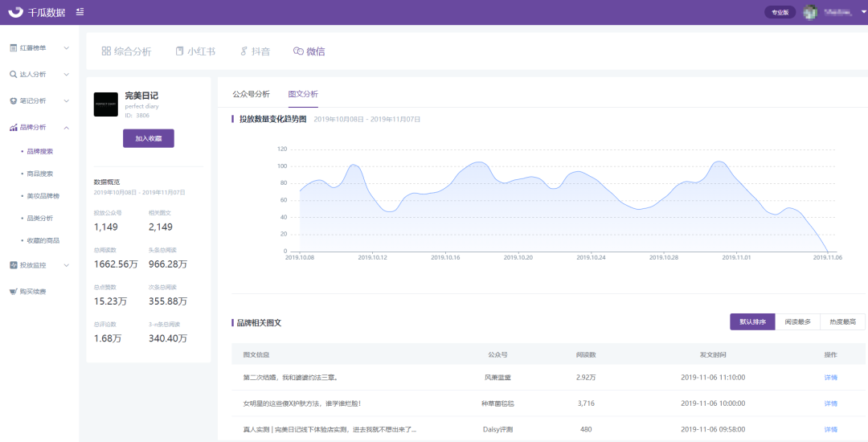Collapse sidebar using the header menu icon
The image size is (868, 442).
pyautogui.click(x=80, y=11)
